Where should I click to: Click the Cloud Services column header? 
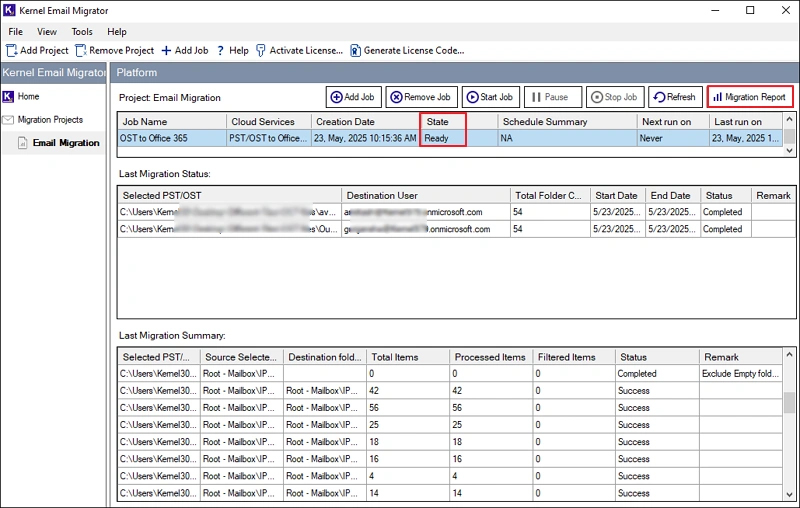click(269, 122)
